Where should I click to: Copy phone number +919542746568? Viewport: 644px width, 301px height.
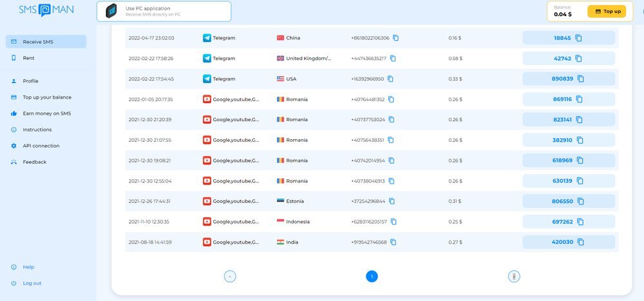coord(393,242)
